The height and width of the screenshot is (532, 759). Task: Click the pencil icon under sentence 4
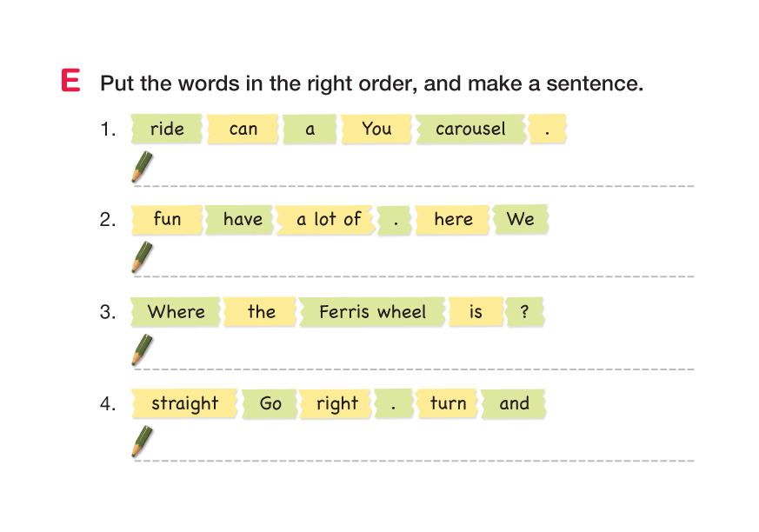(142, 441)
